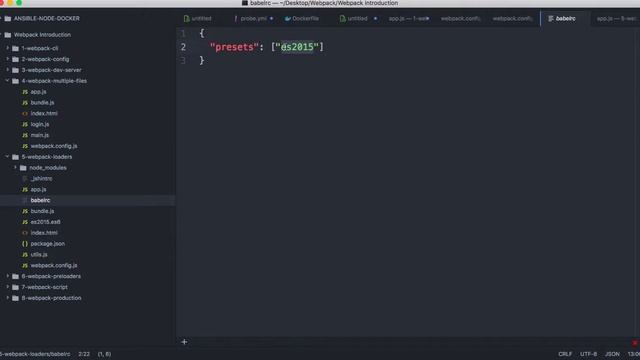Viewport: 640px width, 360px height.
Task: Open the JSON grammar selector
Action: click(612, 354)
